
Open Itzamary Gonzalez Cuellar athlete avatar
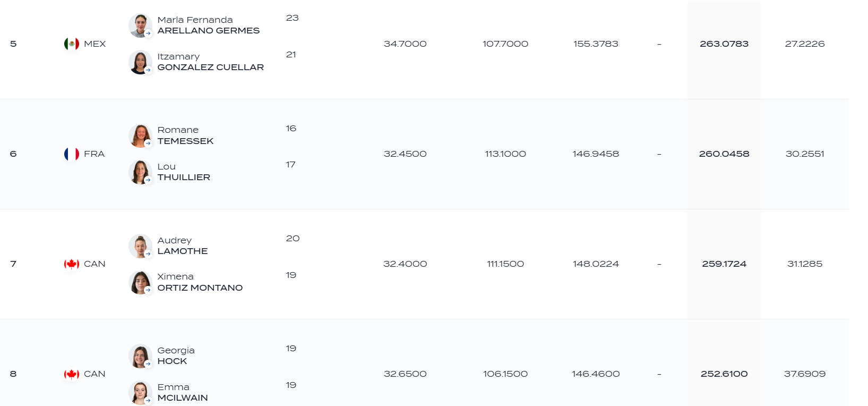tap(140, 62)
